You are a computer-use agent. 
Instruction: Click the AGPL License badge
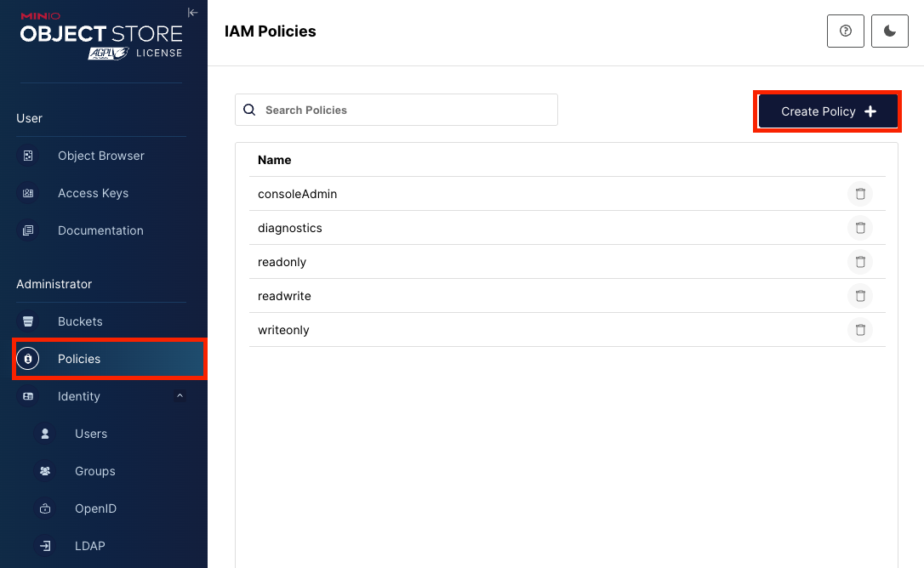tap(135, 53)
